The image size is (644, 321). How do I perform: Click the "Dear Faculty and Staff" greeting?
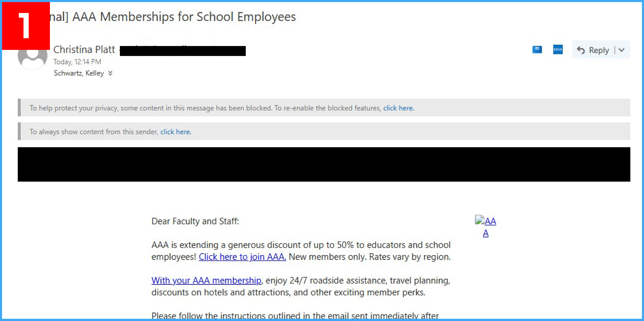click(195, 221)
